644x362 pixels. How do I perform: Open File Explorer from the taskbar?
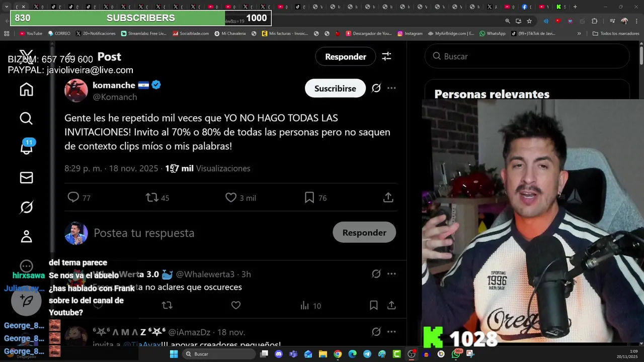point(323,354)
